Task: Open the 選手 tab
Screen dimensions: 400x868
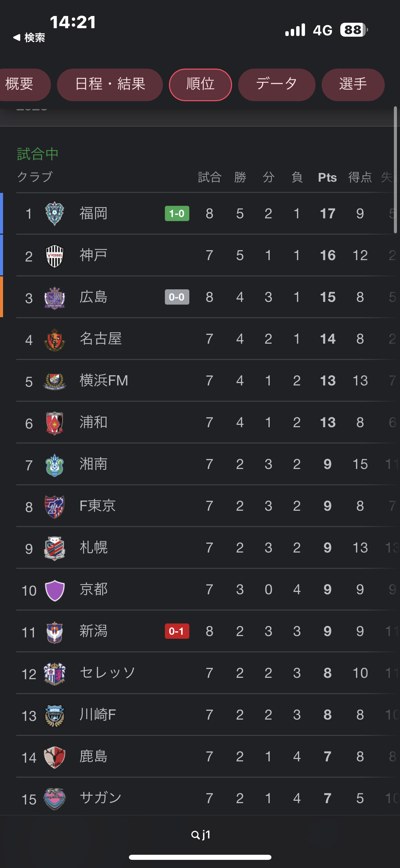Action: pyautogui.click(x=353, y=85)
